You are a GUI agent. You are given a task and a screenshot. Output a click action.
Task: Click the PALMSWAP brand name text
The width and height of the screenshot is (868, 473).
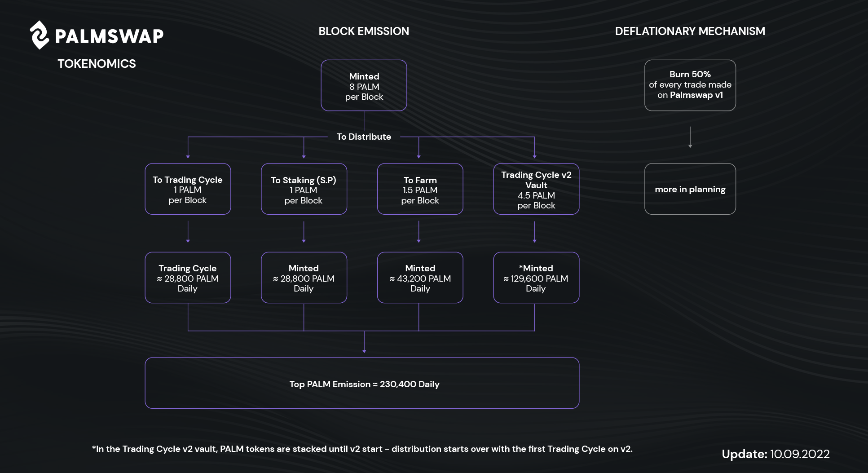coord(109,36)
